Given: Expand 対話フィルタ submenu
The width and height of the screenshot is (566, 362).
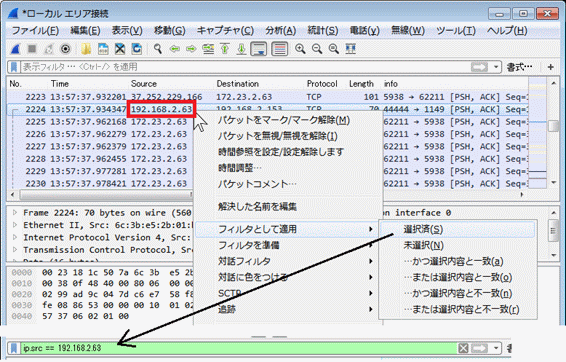Looking at the screenshot, I should coord(287,261).
